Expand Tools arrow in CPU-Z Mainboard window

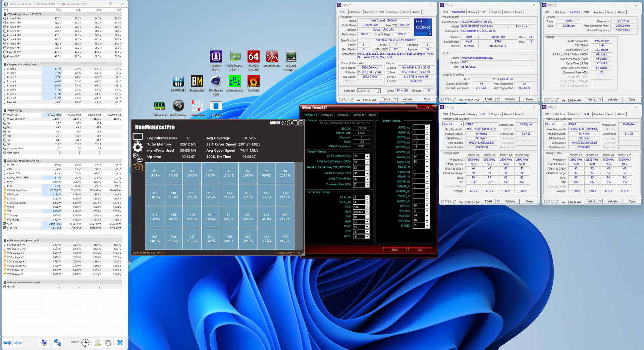tap(498, 99)
